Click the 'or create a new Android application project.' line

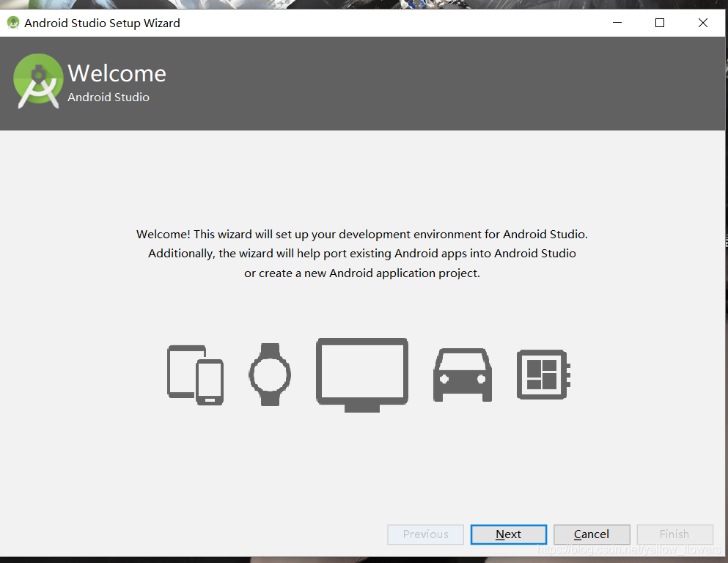[362, 273]
